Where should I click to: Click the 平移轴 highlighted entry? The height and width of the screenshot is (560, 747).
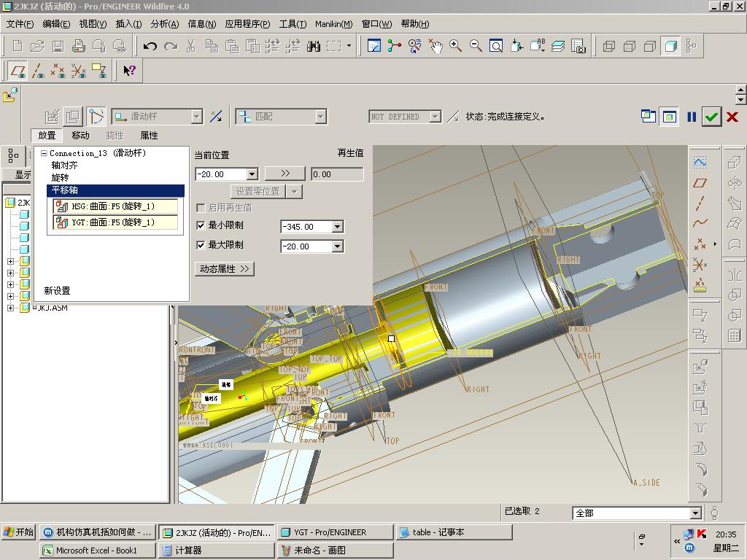point(116,190)
